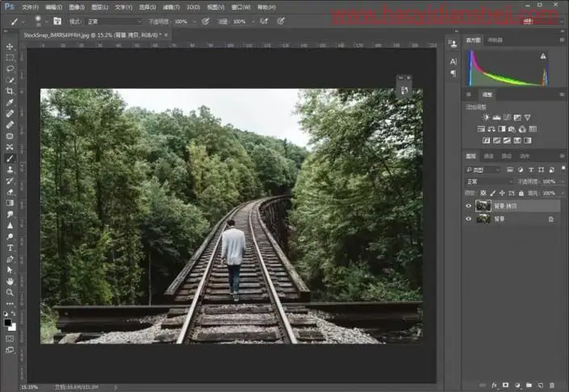Toggle lock all padlock in Layers panel
The width and height of the screenshot is (569, 392).
[521, 193]
